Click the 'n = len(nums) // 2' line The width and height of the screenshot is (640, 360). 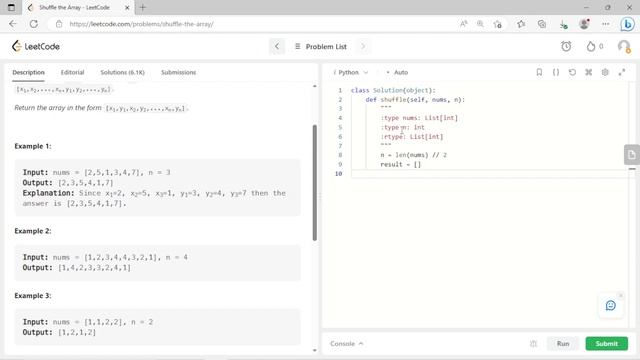(413, 155)
